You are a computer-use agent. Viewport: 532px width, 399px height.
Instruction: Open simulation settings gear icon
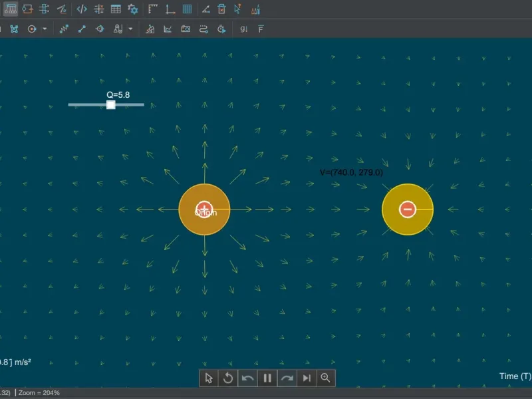[132, 9]
